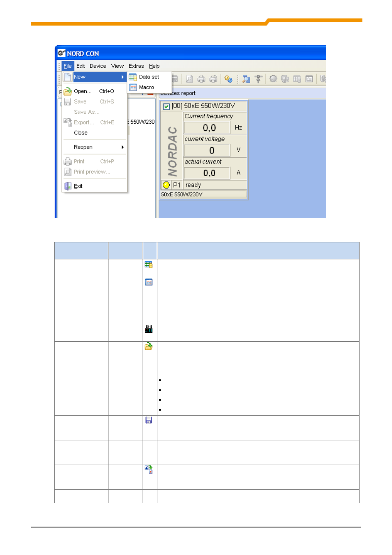This screenshot has height=555, width=392.
Task: Open the View menu
Action: (x=117, y=66)
